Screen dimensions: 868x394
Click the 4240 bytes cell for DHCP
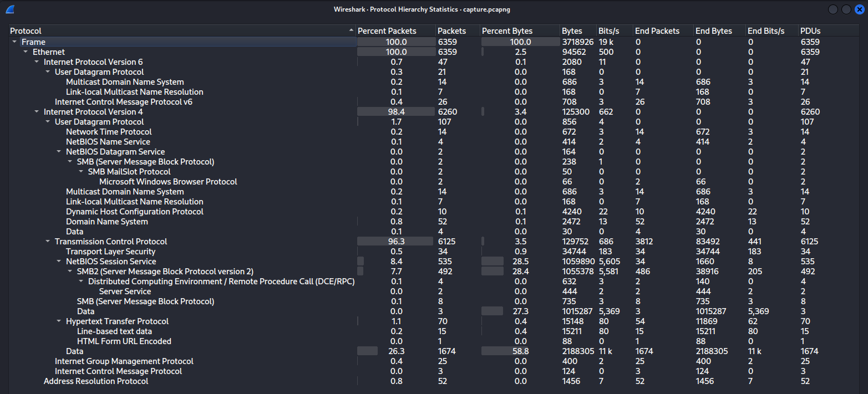click(571, 212)
